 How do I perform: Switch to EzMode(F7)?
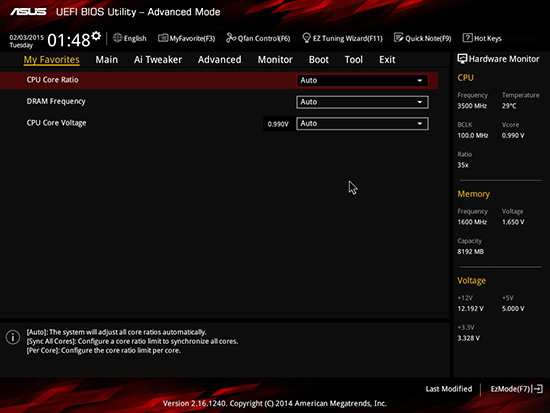tap(517, 389)
